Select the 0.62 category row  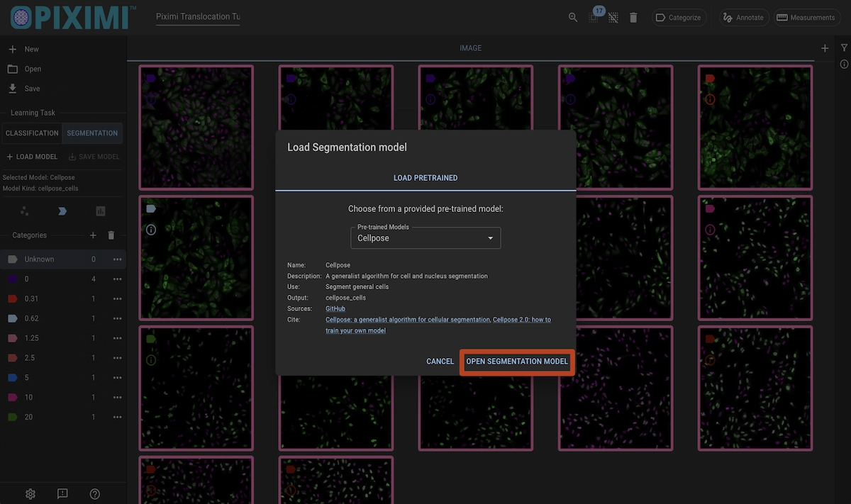(x=63, y=319)
